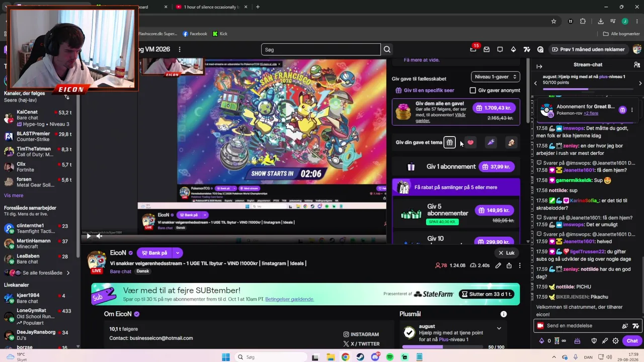The image size is (644, 362).
Task: Click the 7TV emote icon in chat input
Action: [x=635, y=326]
